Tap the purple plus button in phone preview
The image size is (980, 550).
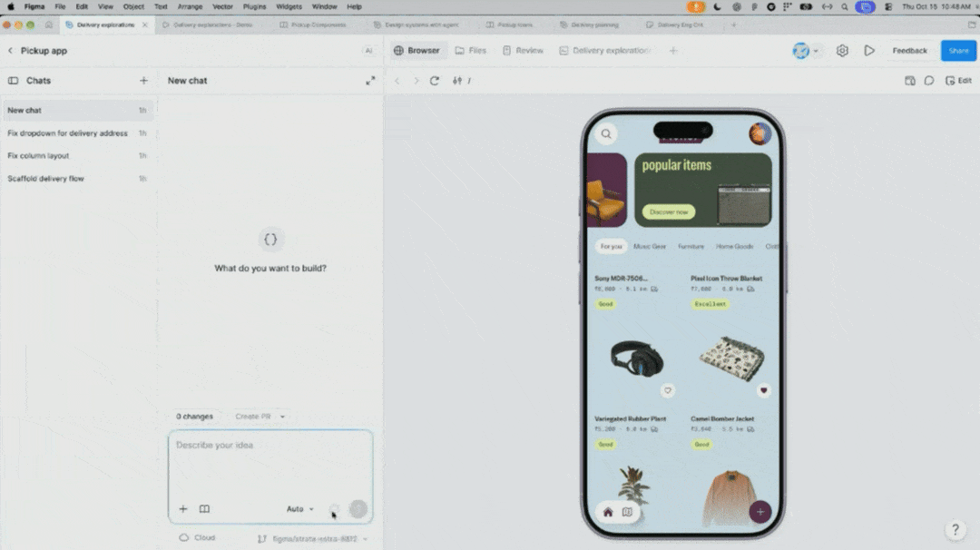[760, 512]
